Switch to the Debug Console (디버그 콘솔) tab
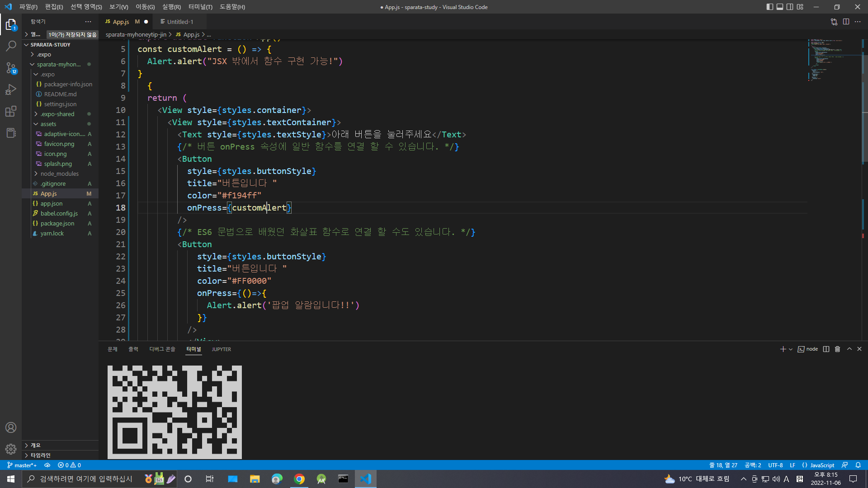868x488 pixels. click(x=162, y=349)
